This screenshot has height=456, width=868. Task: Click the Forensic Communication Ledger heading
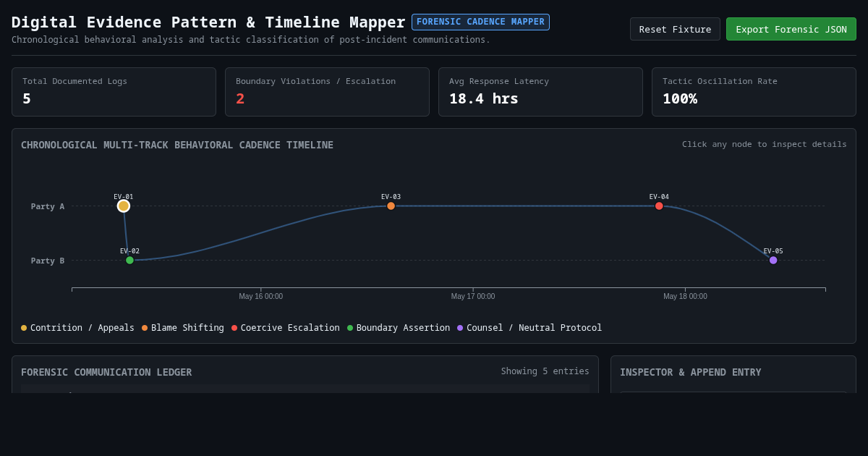(106, 372)
